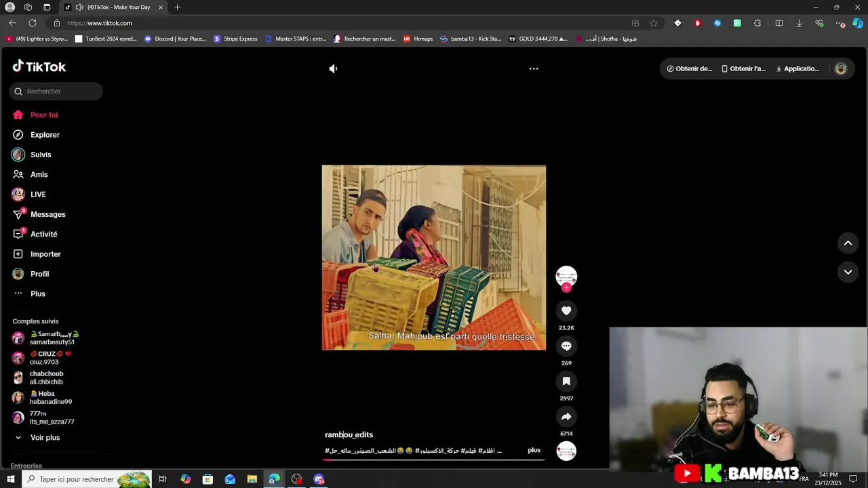The image size is (868, 488).
Task: Click Obtenir l'a... phone app button
Action: coord(744,68)
